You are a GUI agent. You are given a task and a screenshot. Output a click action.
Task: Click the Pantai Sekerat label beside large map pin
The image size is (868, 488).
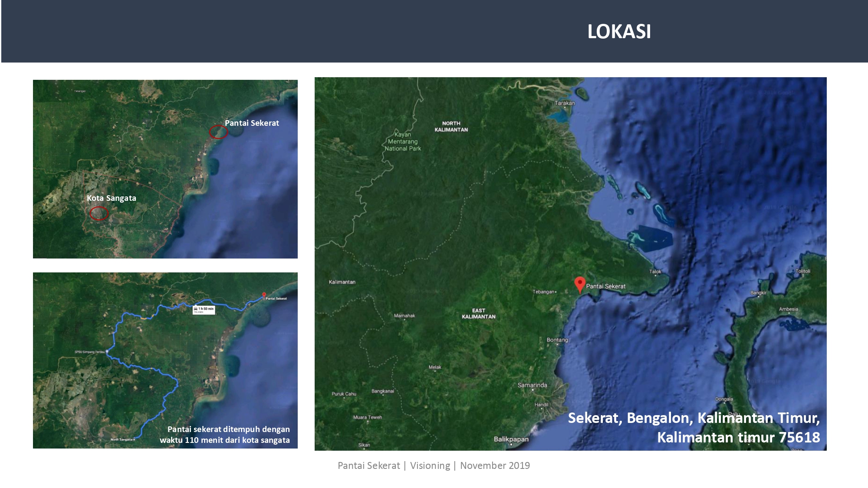pos(606,286)
